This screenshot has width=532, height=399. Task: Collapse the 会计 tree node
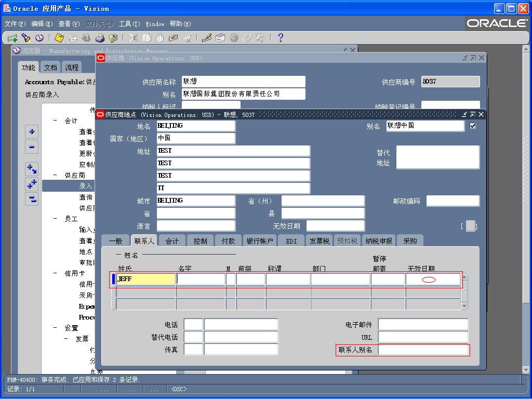55,121
